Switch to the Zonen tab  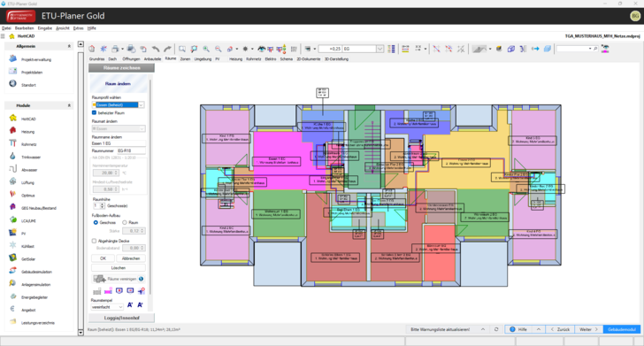(185, 59)
